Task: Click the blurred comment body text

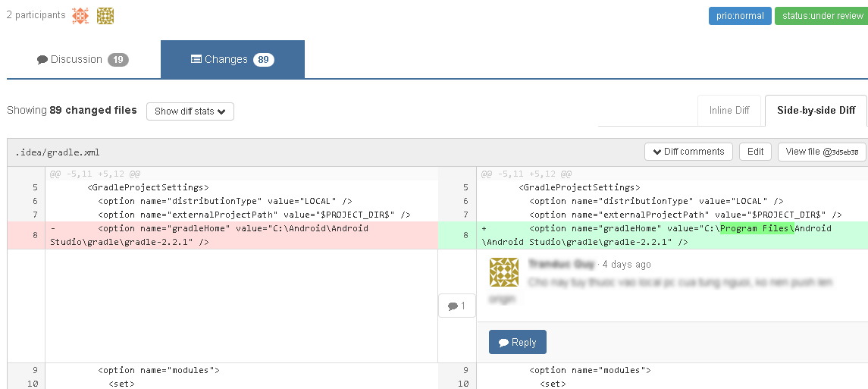Action: (660, 290)
